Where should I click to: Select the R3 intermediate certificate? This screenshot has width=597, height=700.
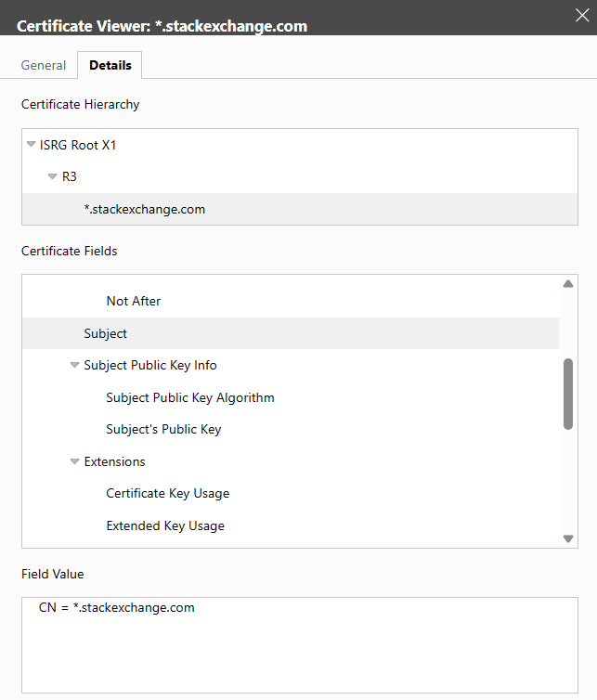click(70, 176)
